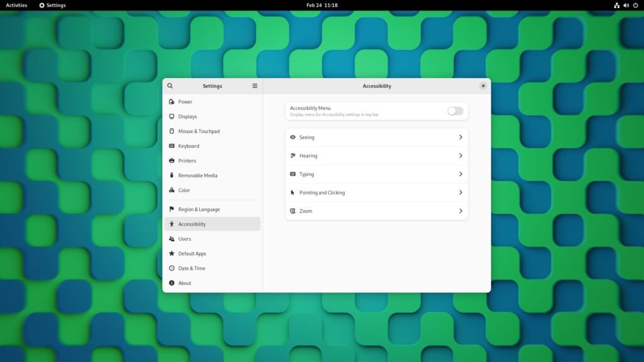Select Default Apps in the sidebar
Viewport: 644px width, 362px height.
click(x=213, y=254)
